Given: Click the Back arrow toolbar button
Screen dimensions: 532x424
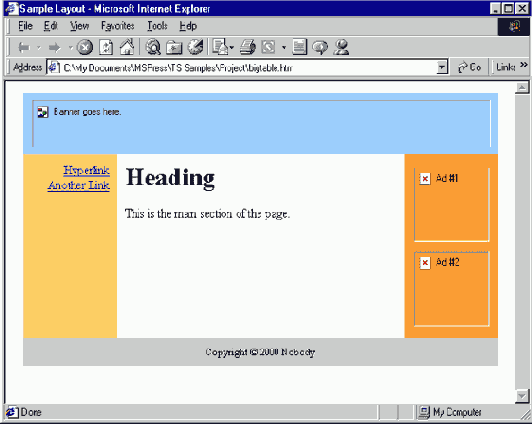Looking at the screenshot, I should 24,47.
